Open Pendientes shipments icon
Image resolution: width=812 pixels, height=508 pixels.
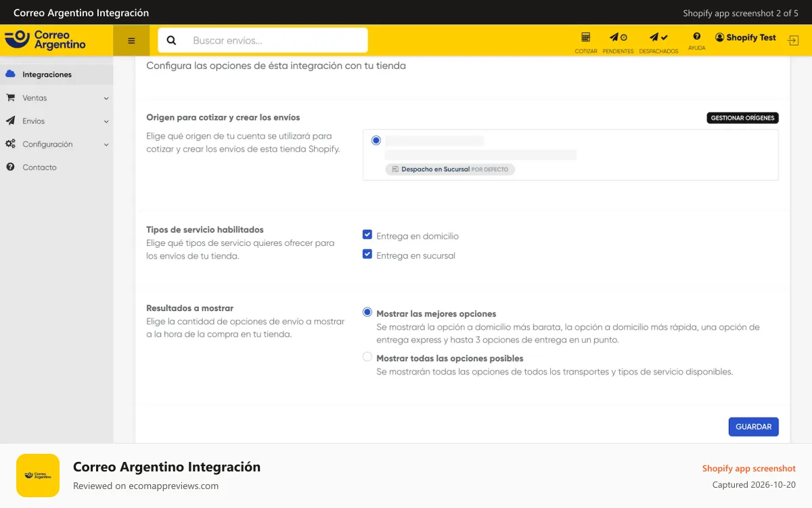618,37
